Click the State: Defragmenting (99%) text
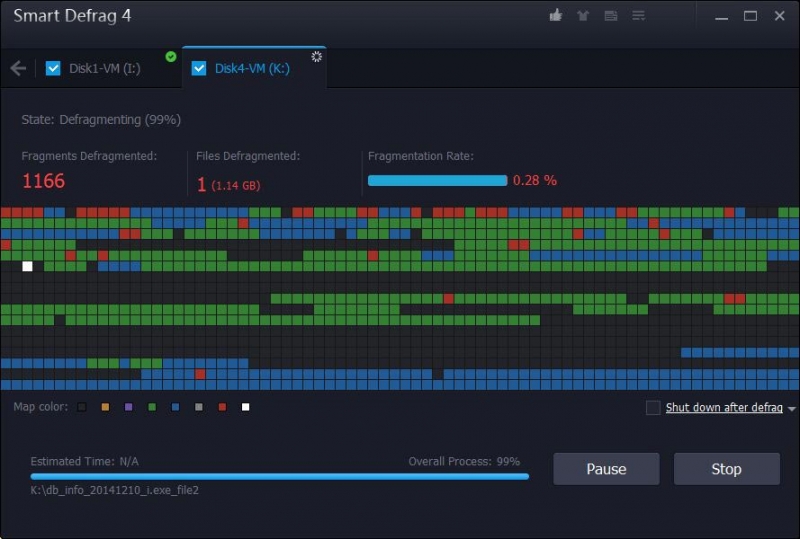The image size is (800, 539). coord(101,119)
